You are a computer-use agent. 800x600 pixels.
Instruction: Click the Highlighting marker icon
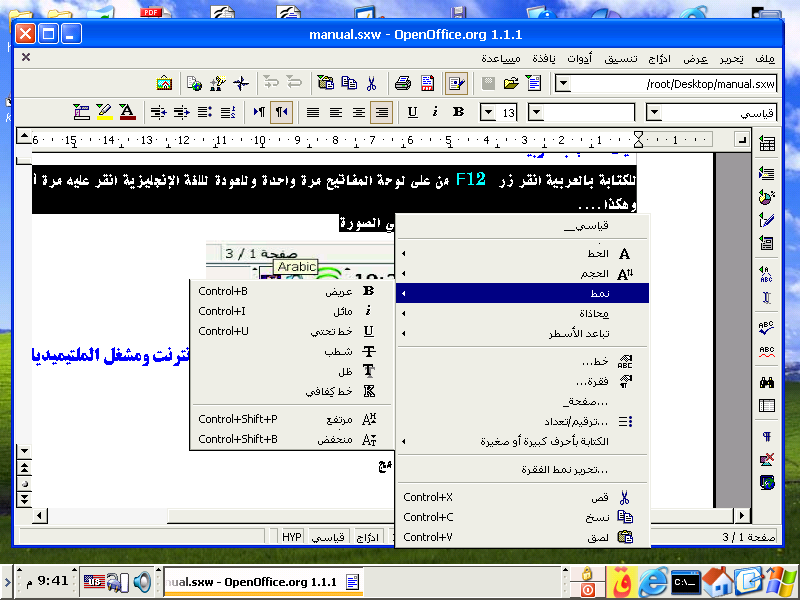[x=104, y=112]
